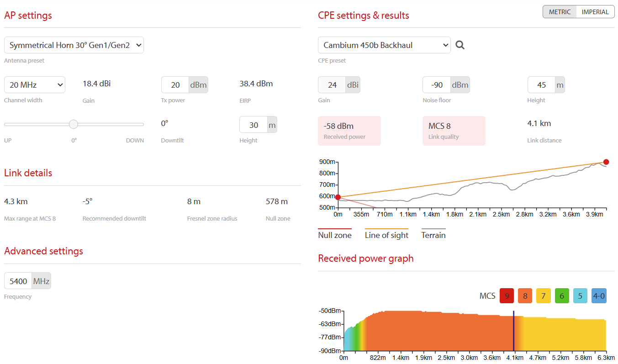Click the -5° recommended downtilt value

88,201
